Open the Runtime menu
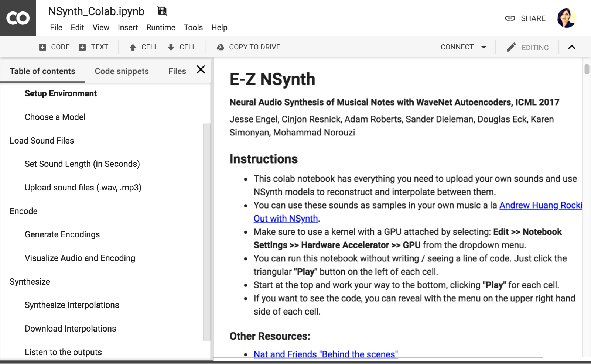This screenshot has width=591, height=364. coord(161,28)
